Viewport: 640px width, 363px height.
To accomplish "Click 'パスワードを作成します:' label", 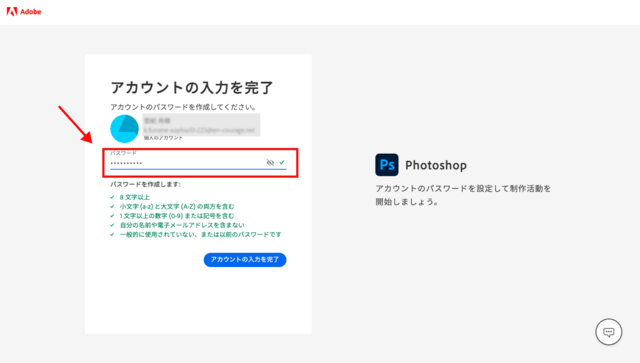I will (145, 185).
